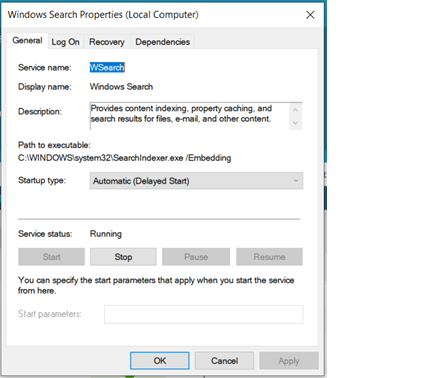Screen dimensions: 440x378
Task: Close the Windows Search Properties dialog
Action: coord(310,15)
